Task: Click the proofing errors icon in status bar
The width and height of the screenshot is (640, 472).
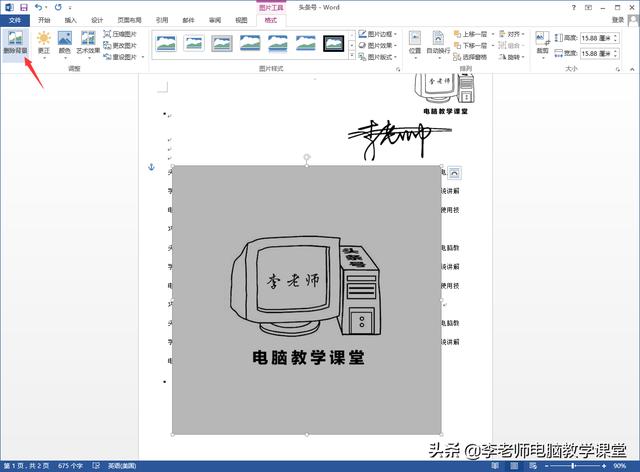Action: [x=96, y=466]
